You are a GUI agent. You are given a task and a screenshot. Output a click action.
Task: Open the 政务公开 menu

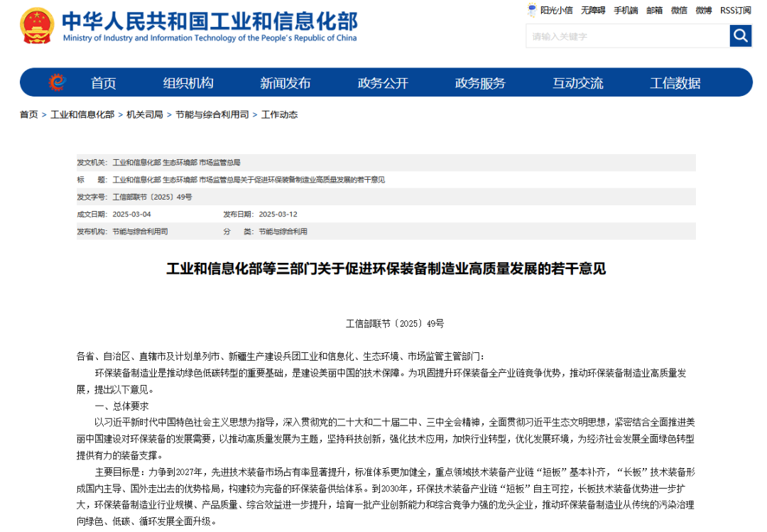(x=383, y=82)
